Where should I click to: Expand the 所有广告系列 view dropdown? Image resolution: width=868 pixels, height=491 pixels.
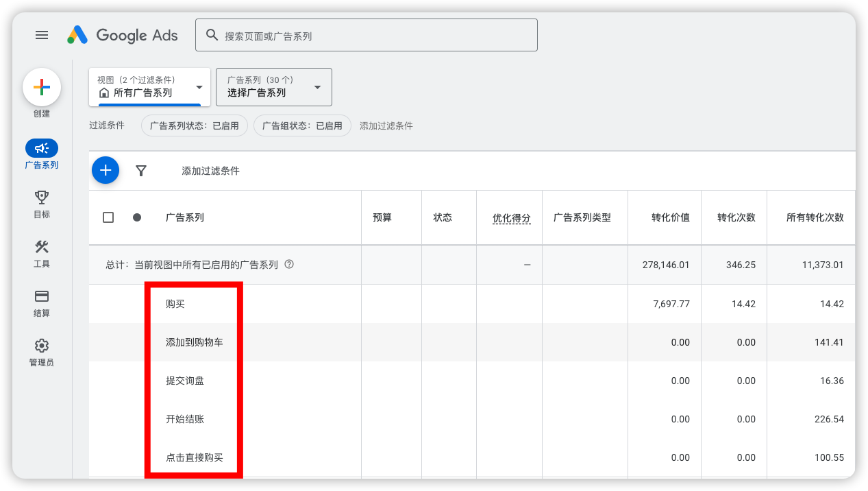tap(149, 87)
